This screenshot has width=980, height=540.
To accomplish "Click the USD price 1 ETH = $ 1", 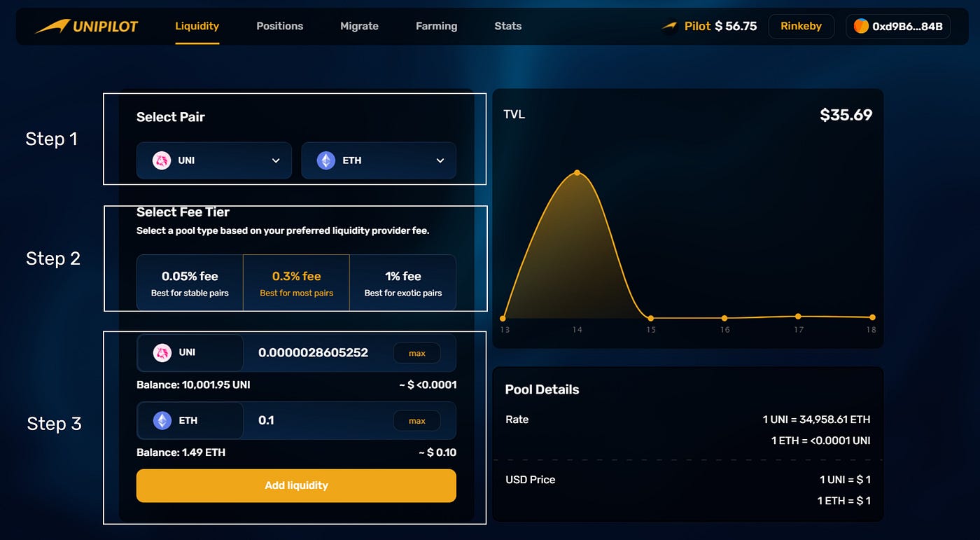I will 844,501.
